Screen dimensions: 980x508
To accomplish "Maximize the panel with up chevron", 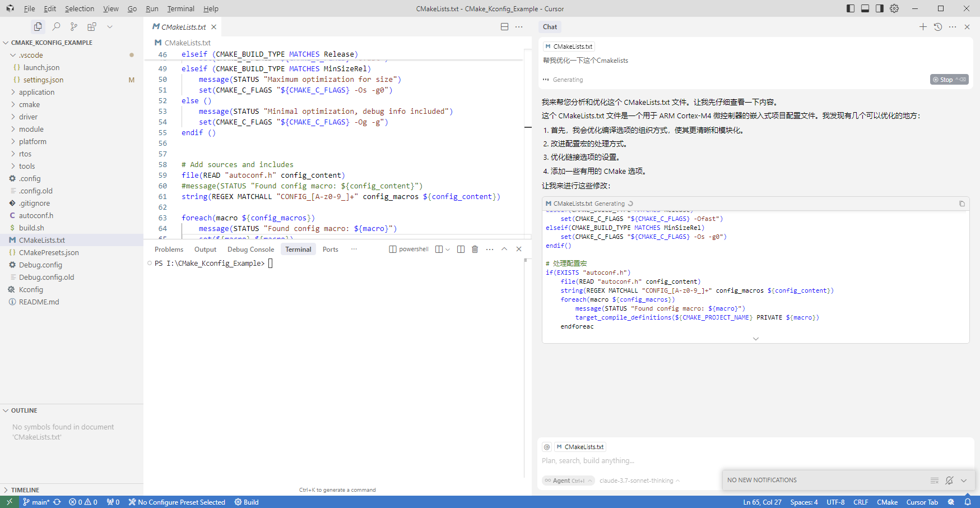I will (504, 250).
